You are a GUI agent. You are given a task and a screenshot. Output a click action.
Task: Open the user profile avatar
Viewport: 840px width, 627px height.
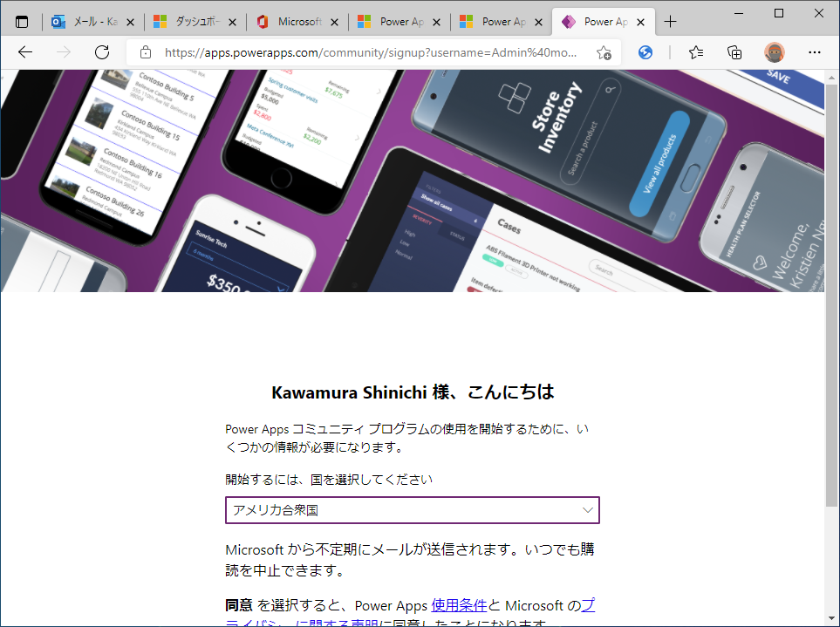[774, 52]
